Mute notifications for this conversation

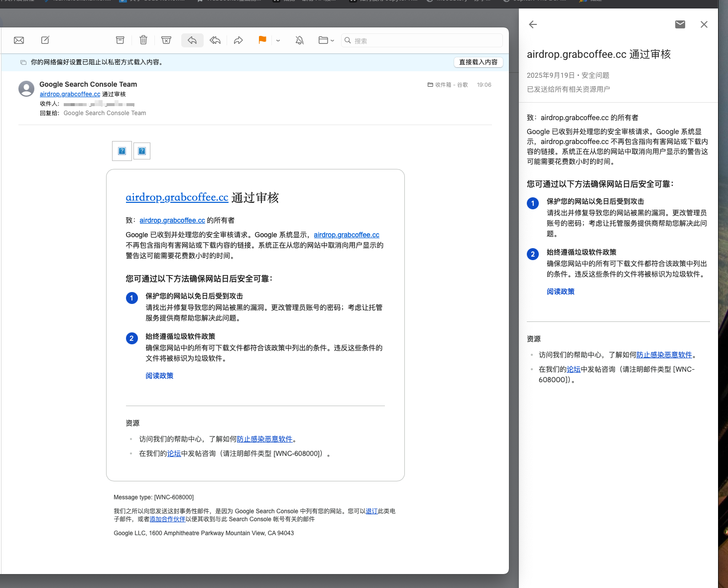pos(299,40)
